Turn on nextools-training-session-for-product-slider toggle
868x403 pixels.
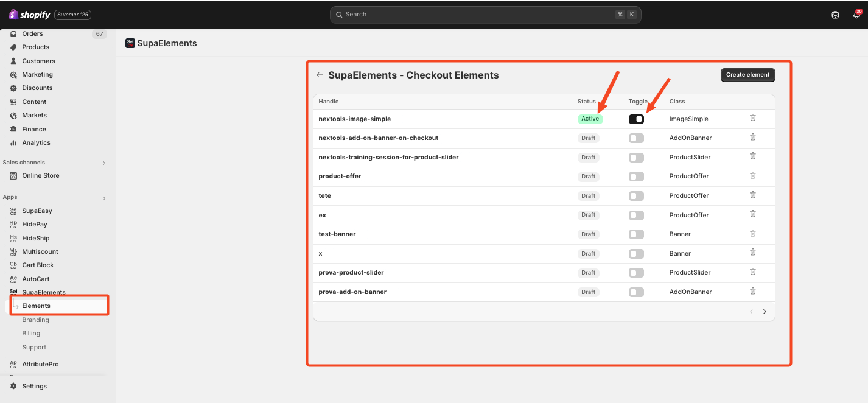click(636, 158)
